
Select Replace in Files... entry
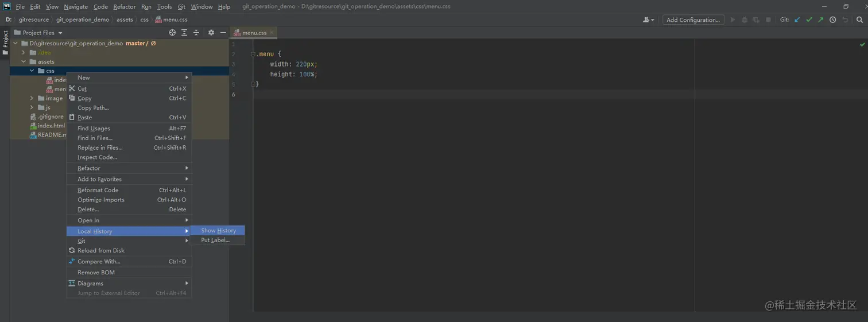point(129,148)
